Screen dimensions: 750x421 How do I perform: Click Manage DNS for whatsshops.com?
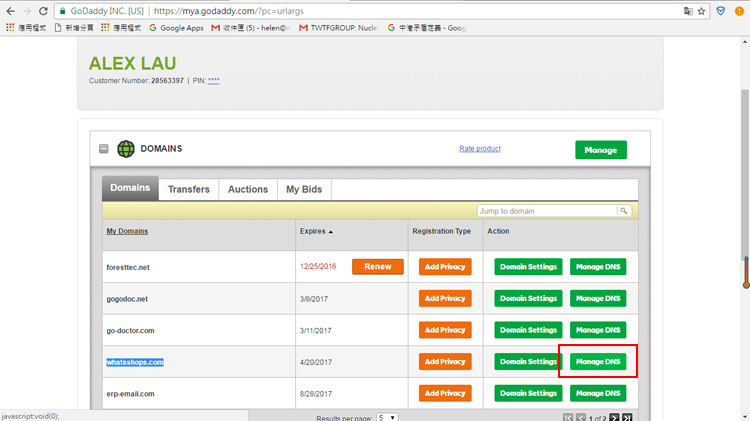coord(598,361)
